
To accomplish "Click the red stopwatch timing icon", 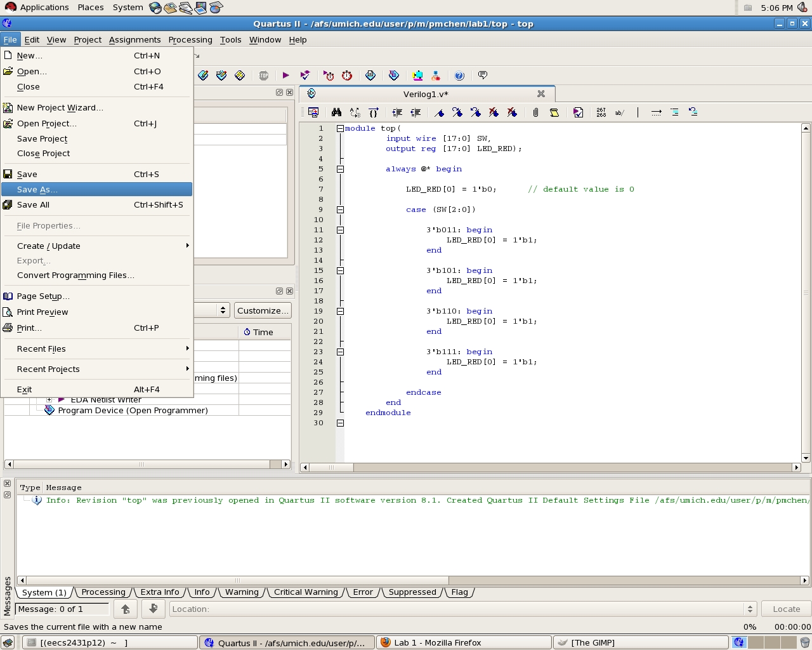I will pyautogui.click(x=347, y=76).
